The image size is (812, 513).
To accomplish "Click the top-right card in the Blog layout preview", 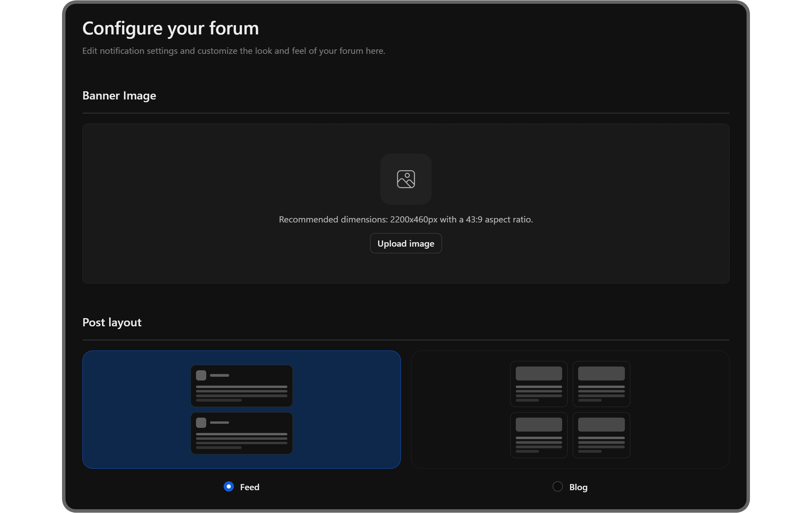I will 601,384.
